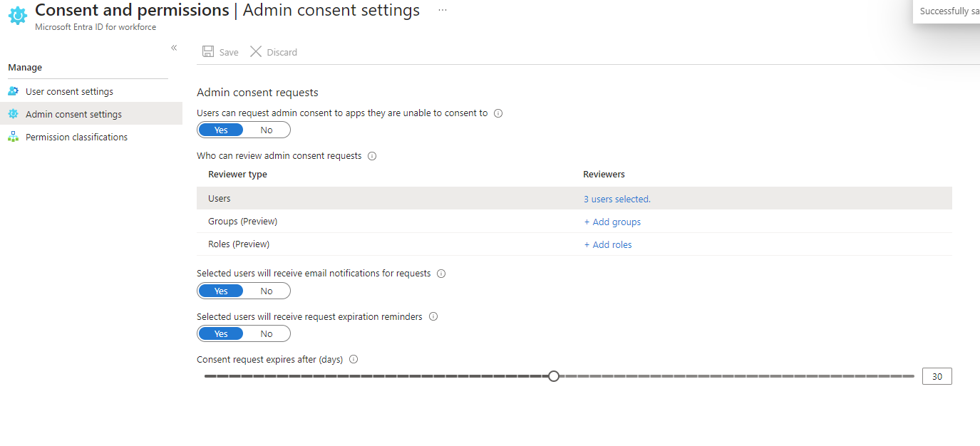Click the info icon beside Consent request expires after
This screenshot has width=980, height=446.
click(354, 359)
